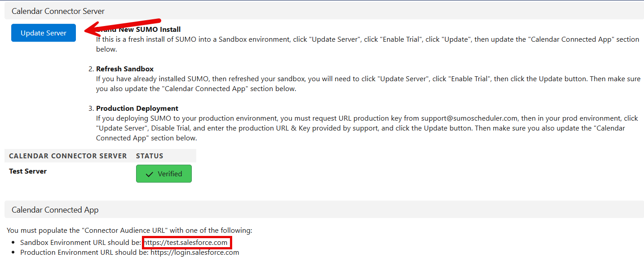644x257 pixels.
Task: Click the green Verified status button
Action: point(164,174)
